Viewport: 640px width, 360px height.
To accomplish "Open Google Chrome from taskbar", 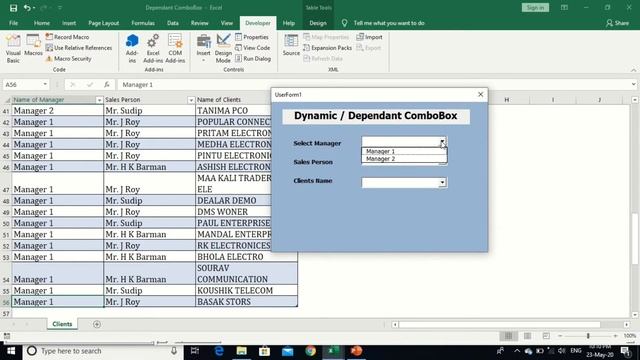I will coord(311,351).
